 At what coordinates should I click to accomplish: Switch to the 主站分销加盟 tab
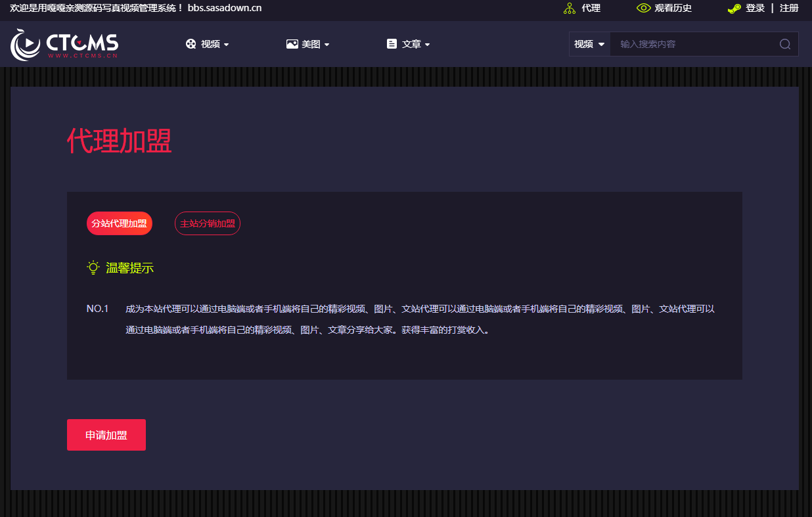click(x=207, y=223)
